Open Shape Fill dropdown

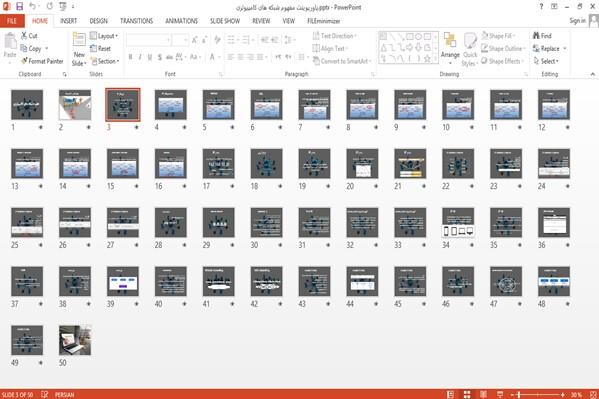498,36
